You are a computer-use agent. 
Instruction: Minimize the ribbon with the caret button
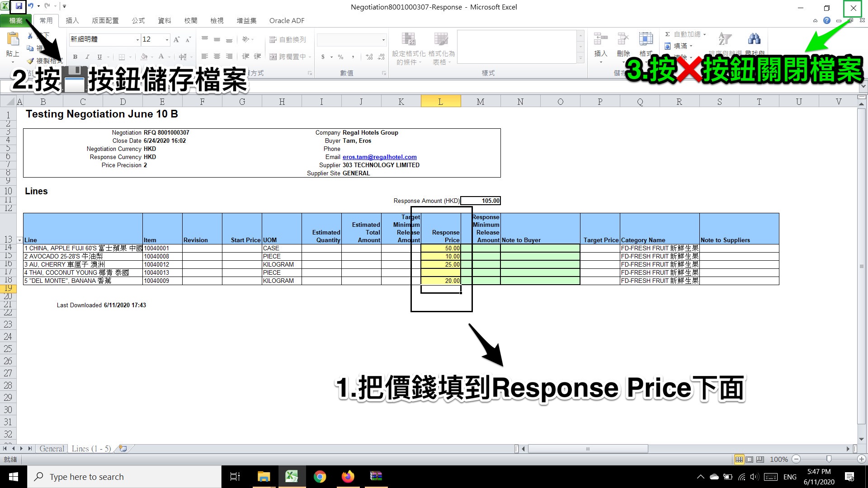point(815,21)
